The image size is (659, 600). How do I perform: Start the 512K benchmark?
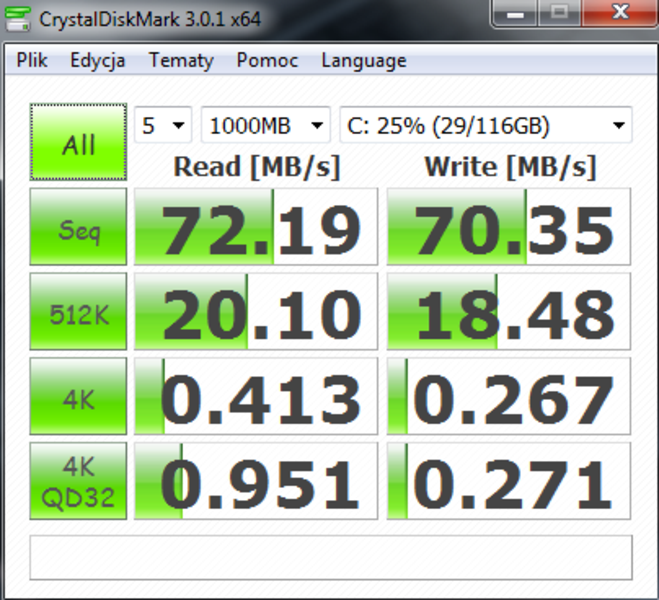coord(78,311)
